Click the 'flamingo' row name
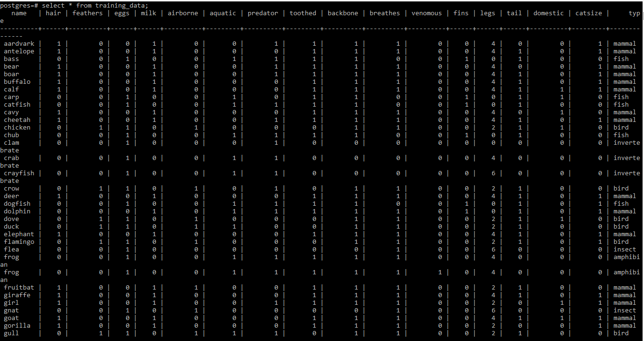The width and height of the screenshot is (644, 341). click(x=19, y=242)
